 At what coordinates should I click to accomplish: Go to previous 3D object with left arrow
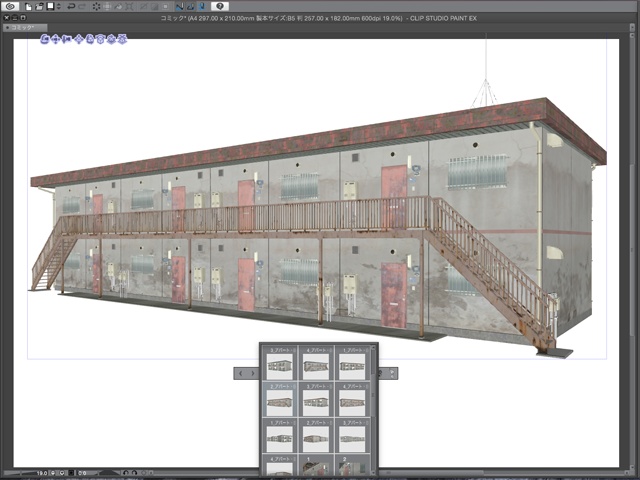[240, 373]
